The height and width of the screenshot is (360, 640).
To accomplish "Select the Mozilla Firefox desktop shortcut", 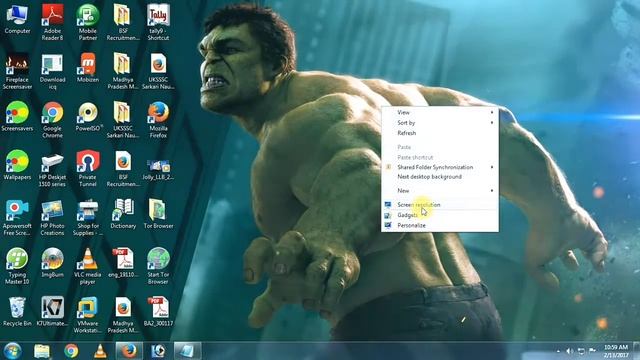I will (x=158, y=120).
